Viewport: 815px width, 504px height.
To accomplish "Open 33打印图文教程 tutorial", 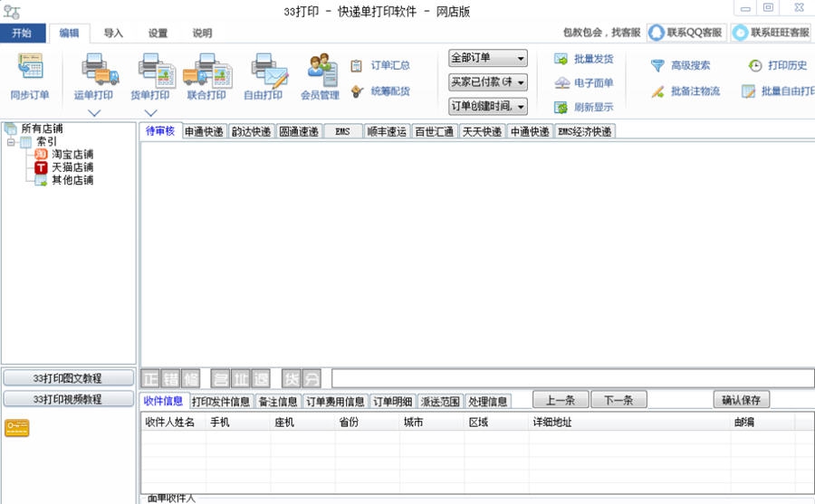I will tap(68, 378).
